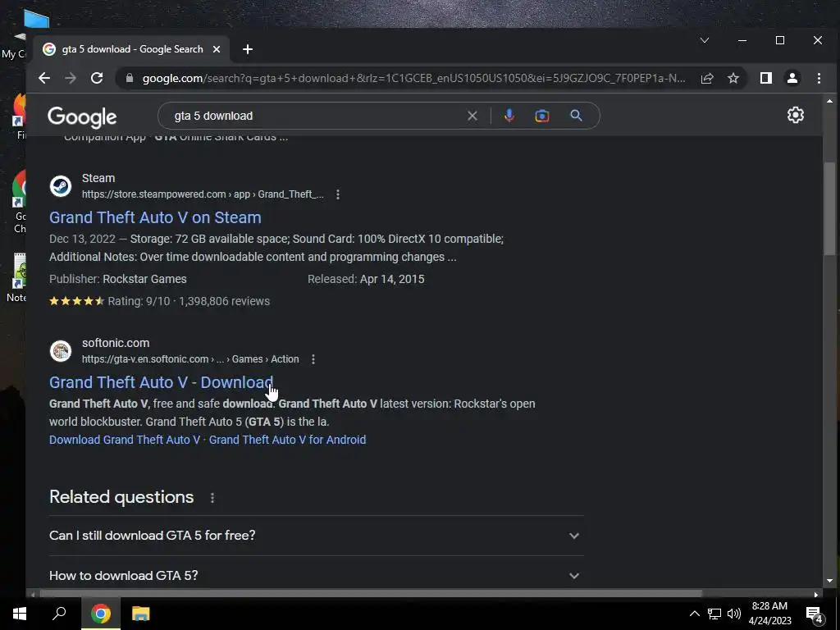Click the address bar URL
840x630 pixels.
coord(413,78)
